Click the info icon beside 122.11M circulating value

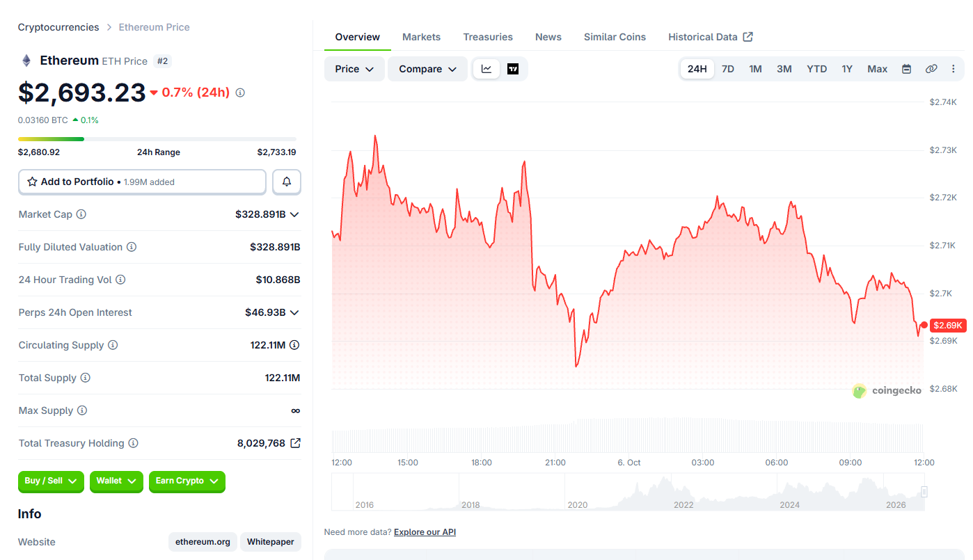pyautogui.click(x=294, y=345)
